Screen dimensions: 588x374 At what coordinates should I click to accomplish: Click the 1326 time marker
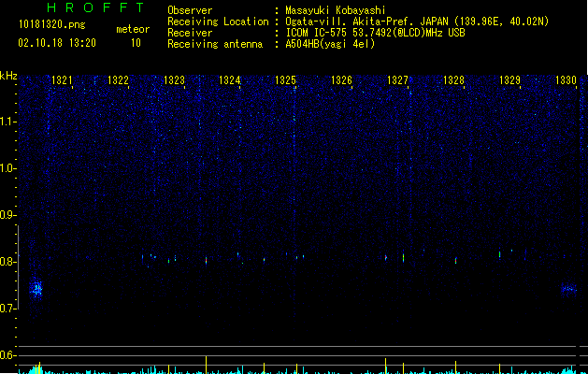[341, 80]
